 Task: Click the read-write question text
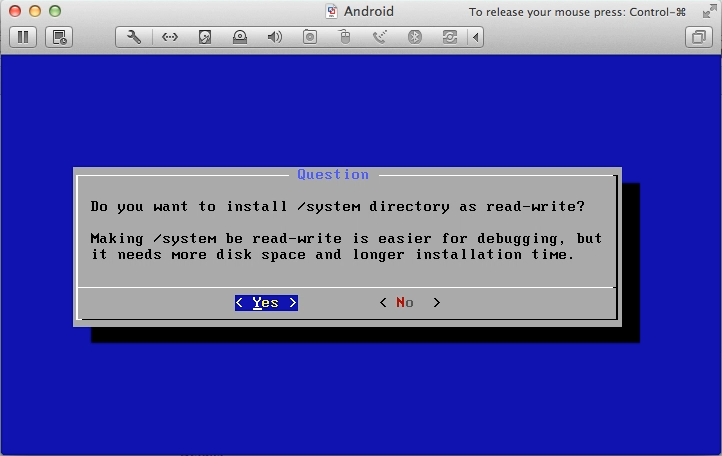pyautogui.click(x=338, y=206)
